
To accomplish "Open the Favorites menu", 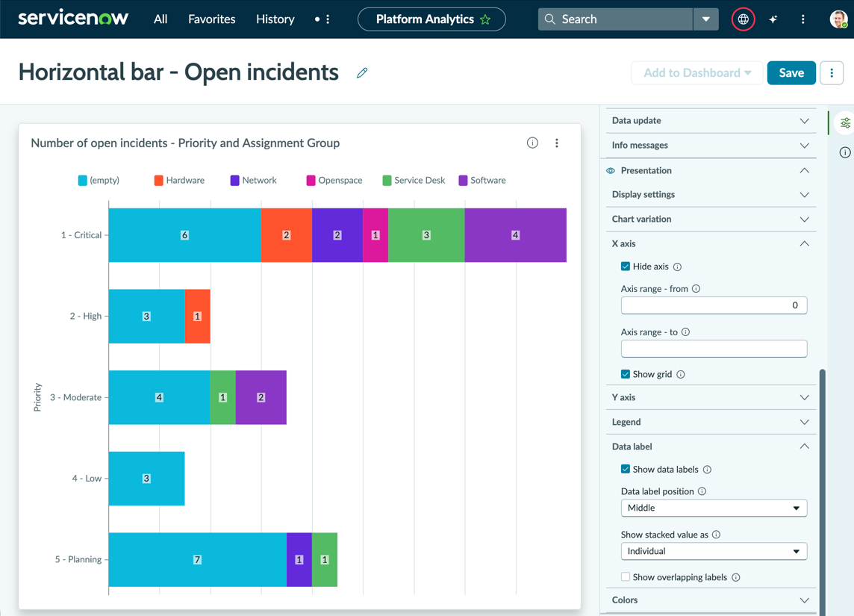I will click(212, 19).
